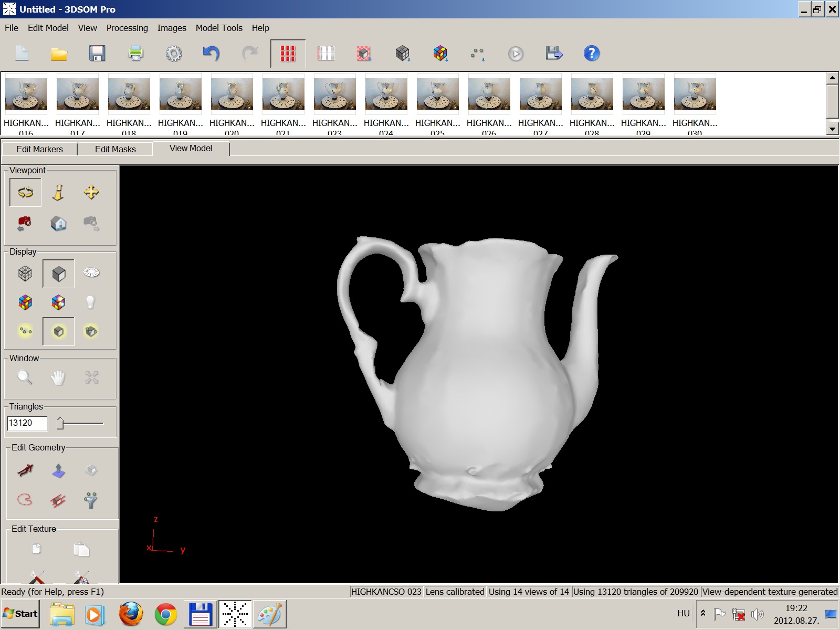Click the blue extrude arrow geometry tool
The image size is (840, 630).
point(58,470)
